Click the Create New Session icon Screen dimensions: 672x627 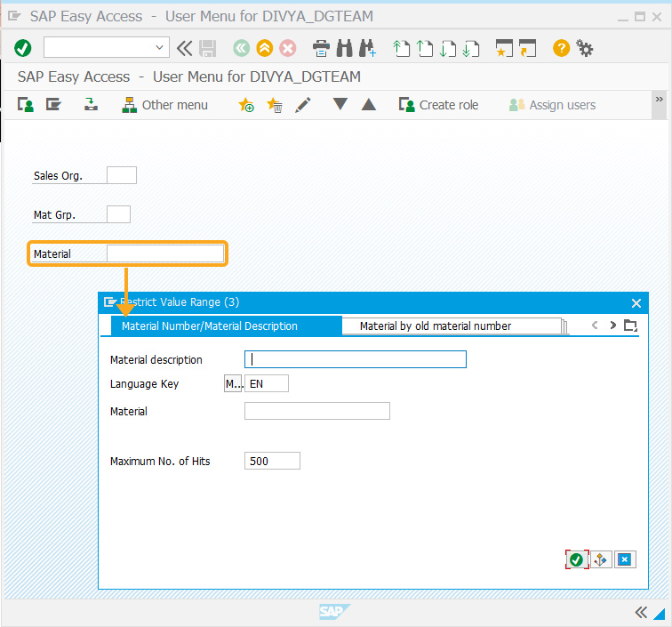point(504,48)
